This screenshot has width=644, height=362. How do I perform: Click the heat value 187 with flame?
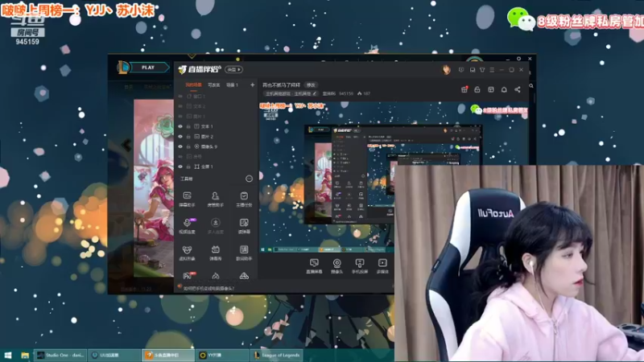pyautogui.click(x=364, y=93)
